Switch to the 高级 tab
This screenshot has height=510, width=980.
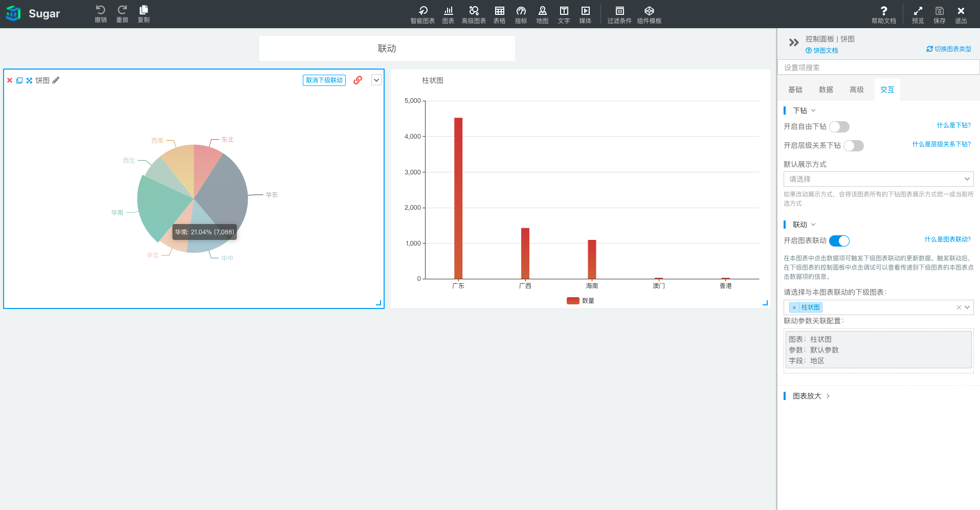tap(857, 90)
